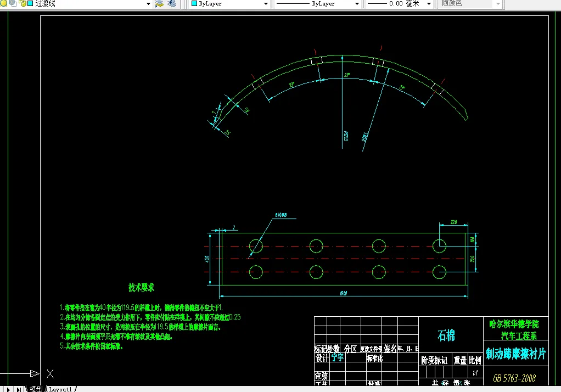Click the X axis label of UCS icon
Image resolution: width=561 pixels, height=392 pixels.
(50, 374)
